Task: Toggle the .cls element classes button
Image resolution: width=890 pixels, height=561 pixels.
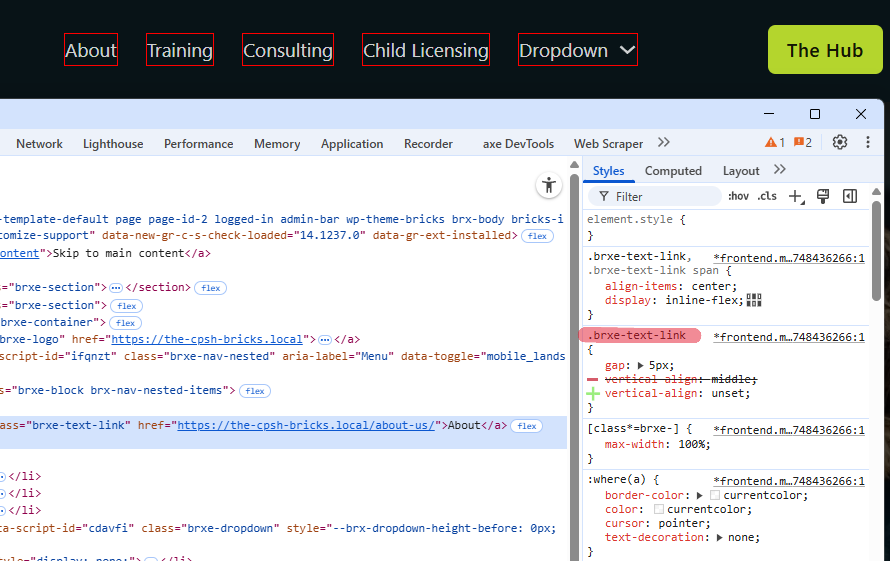Action: coord(767,196)
